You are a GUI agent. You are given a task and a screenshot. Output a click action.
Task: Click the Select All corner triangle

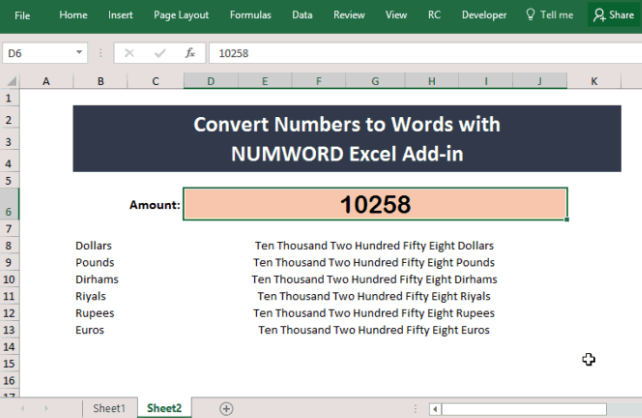[11, 81]
